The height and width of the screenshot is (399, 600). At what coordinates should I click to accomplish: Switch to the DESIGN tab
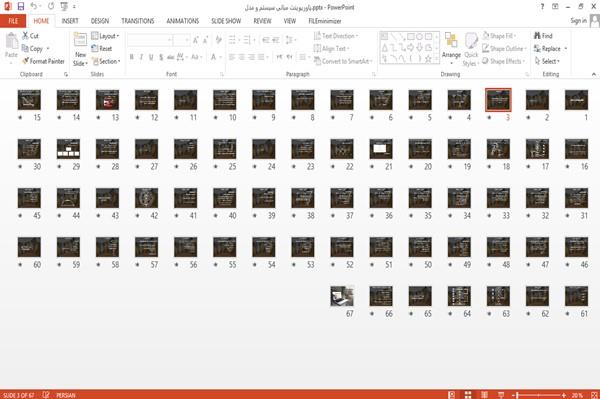99,21
